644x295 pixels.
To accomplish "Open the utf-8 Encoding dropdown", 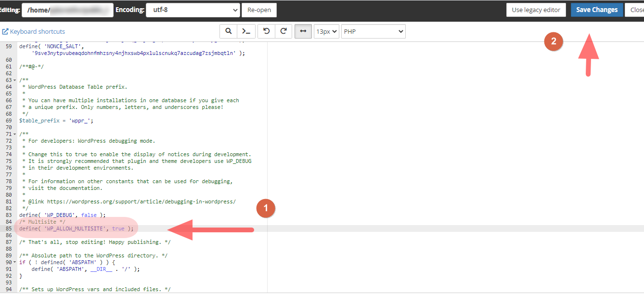I will tap(193, 10).
